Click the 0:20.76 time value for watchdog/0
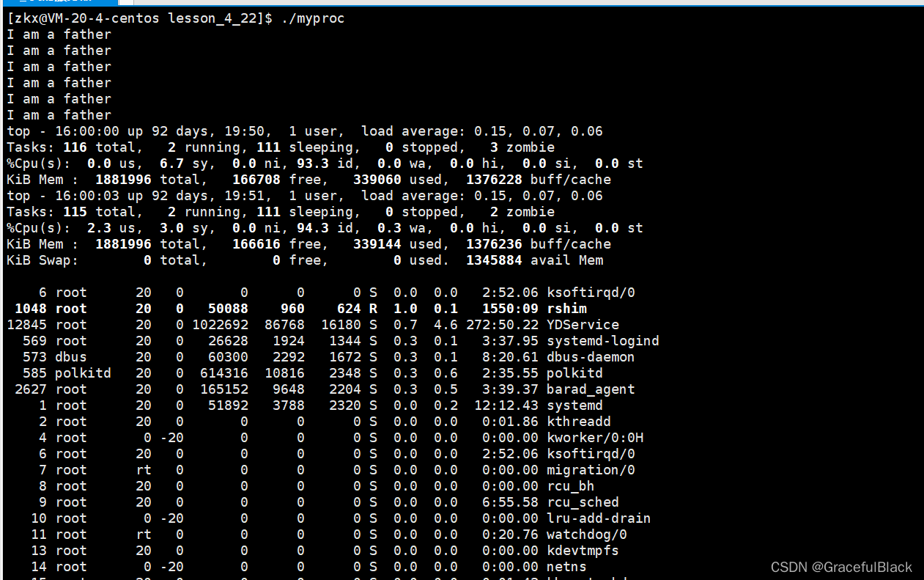This screenshot has width=924, height=580. point(510,535)
